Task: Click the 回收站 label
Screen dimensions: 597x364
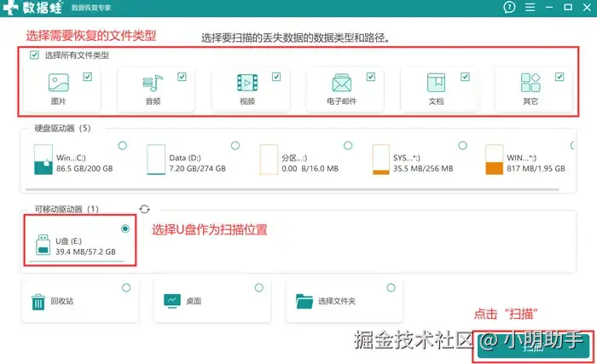Action: 61,301
